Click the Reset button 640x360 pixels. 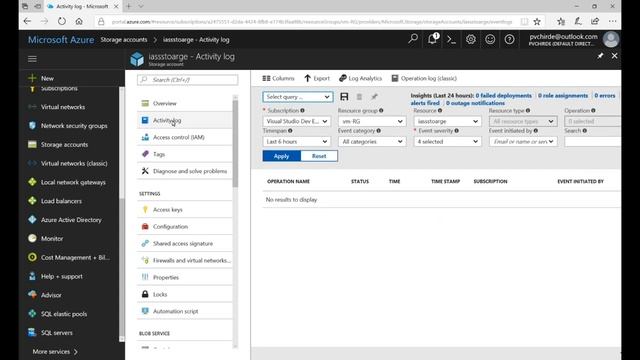pos(319,156)
